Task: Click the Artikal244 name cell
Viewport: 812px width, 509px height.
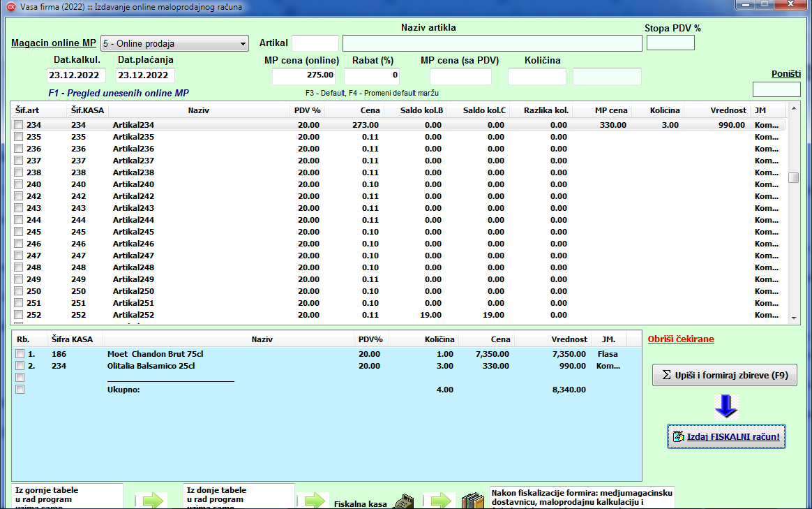Action: click(134, 221)
